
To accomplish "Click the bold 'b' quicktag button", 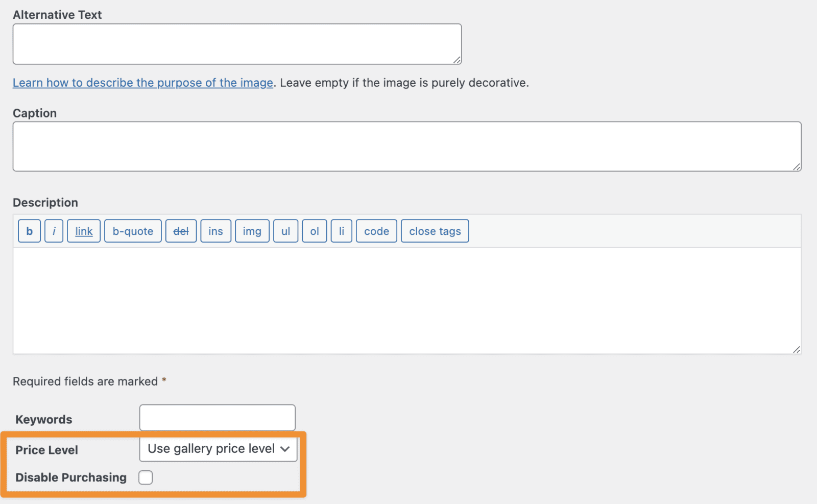I will coord(29,231).
